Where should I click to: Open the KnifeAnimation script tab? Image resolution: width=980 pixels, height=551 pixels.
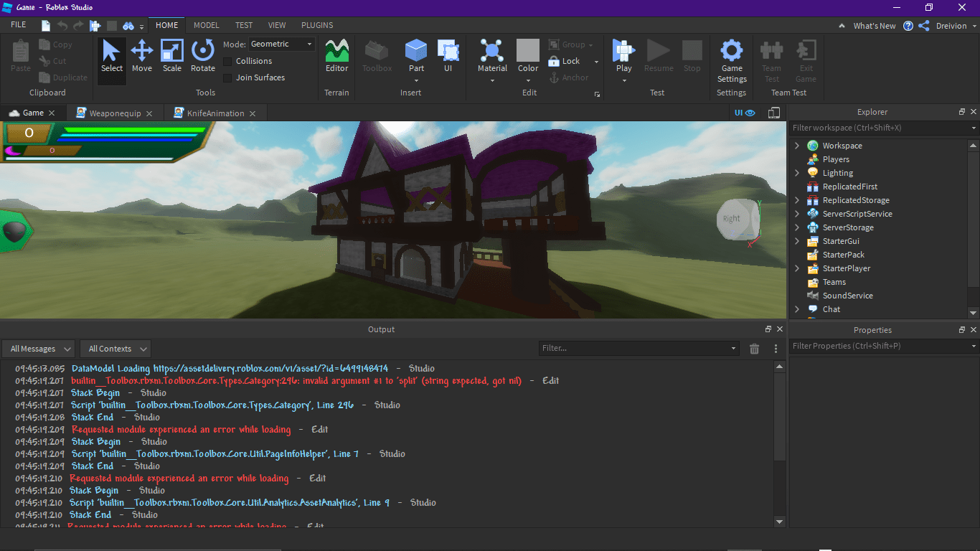coord(215,113)
